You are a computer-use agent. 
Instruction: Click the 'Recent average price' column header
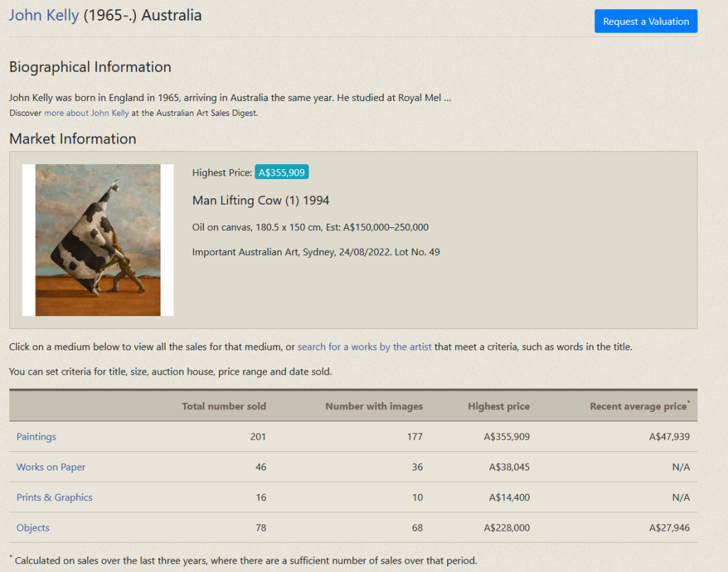[638, 406]
